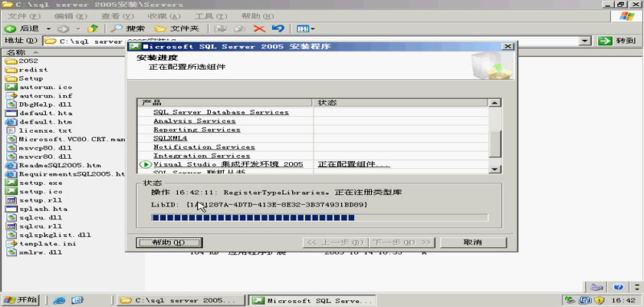Select msvcp80.dll file icon
This screenshot has width=644, height=307.
click(x=11, y=147)
